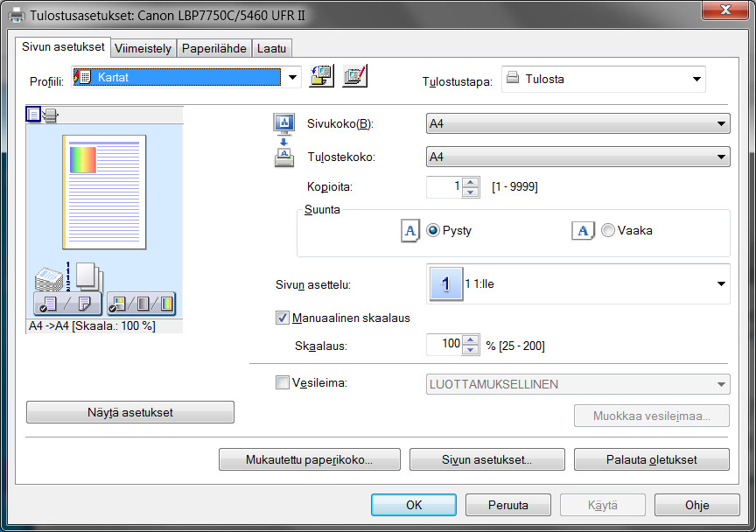The width and height of the screenshot is (756, 532).
Task: Click Näytä asetukset button
Action: 130,412
